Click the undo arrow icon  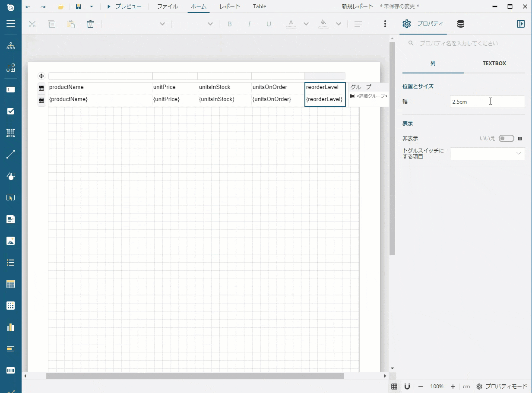[x=28, y=6]
